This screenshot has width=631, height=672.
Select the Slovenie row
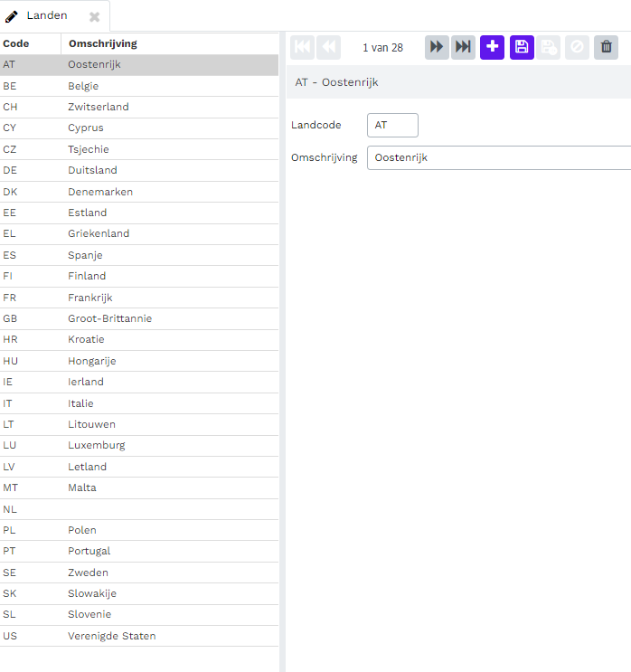coord(139,615)
